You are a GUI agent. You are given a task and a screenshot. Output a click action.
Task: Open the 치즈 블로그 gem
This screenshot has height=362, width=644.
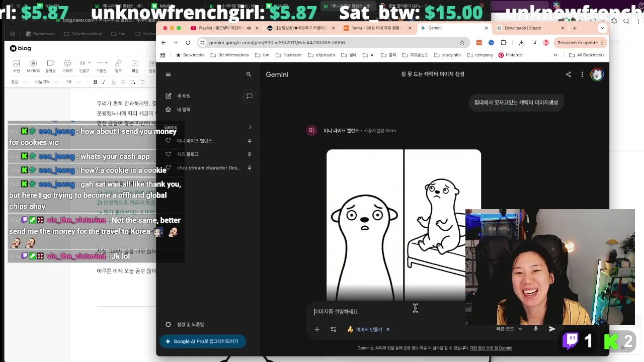click(188, 154)
